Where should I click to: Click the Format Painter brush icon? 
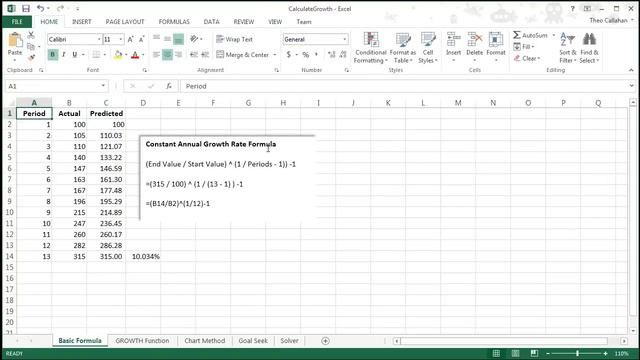click(x=31, y=58)
